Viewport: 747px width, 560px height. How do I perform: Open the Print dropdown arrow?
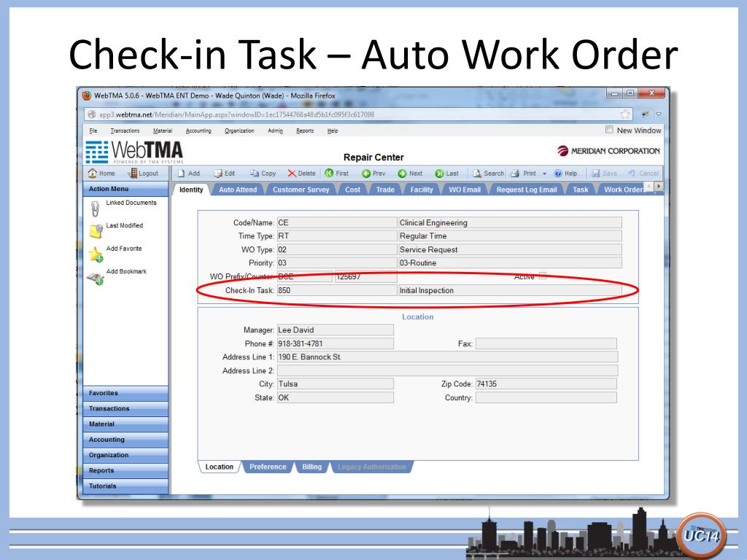point(544,174)
